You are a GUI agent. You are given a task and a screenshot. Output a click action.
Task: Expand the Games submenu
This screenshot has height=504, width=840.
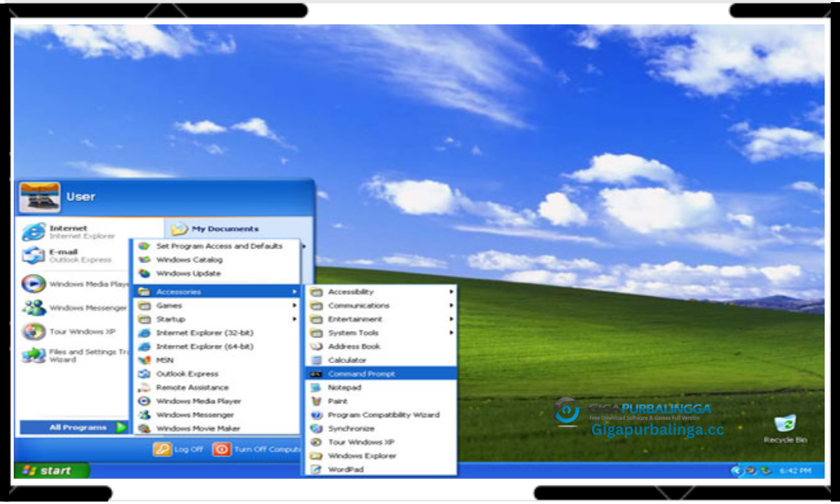click(x=217, y=305)
